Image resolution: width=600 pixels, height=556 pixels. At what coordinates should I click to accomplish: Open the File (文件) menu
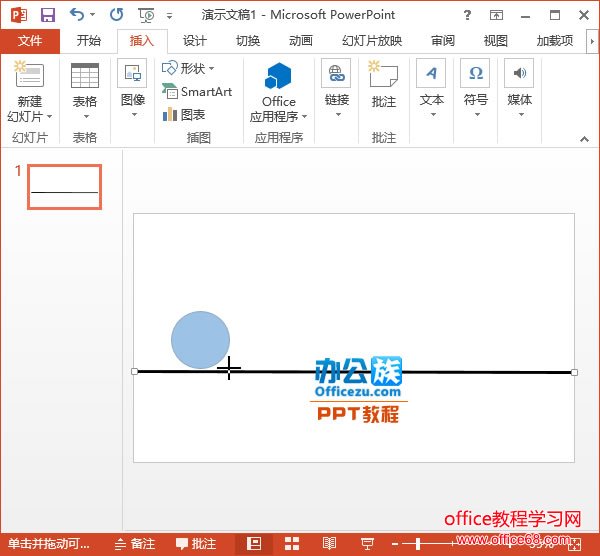30,41
